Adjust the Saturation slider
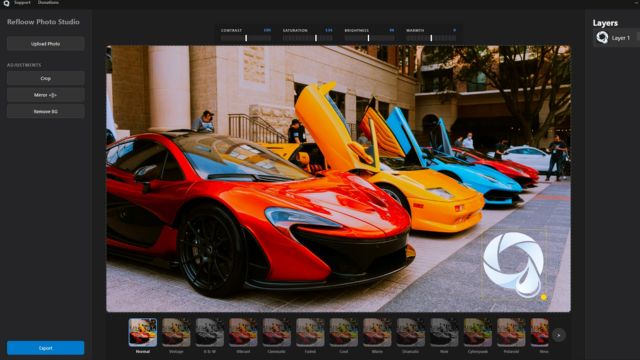 [307, 38]
